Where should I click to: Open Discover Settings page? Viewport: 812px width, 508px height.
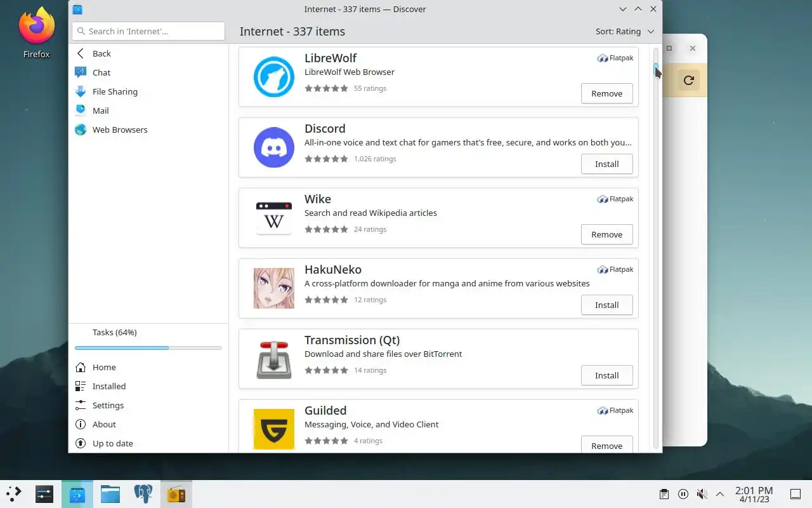click(x=148, y=405)
